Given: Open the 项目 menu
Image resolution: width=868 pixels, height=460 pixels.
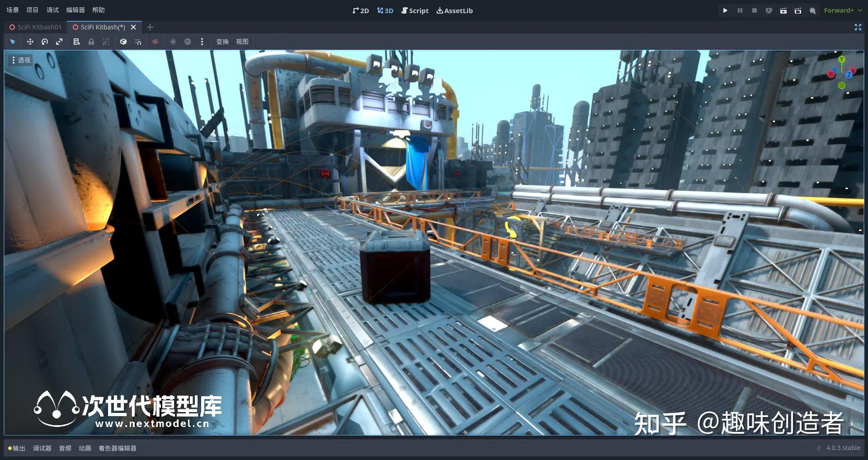Looking at the screenshot, I should [x=32, y=9].
